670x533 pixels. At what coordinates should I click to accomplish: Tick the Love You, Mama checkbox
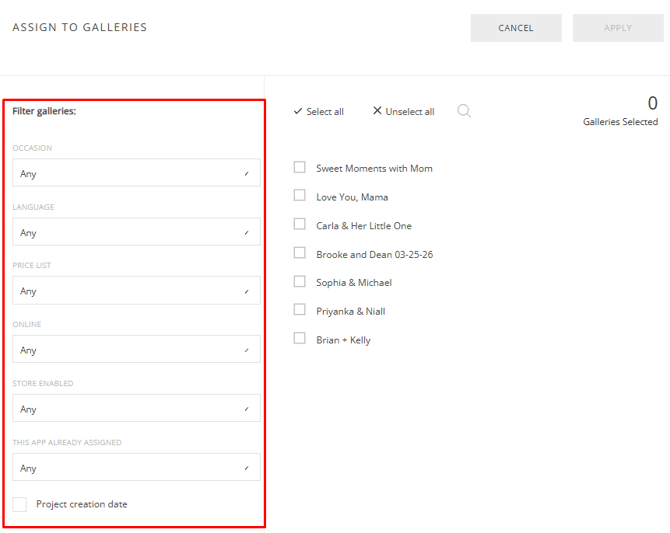[299, 196]
